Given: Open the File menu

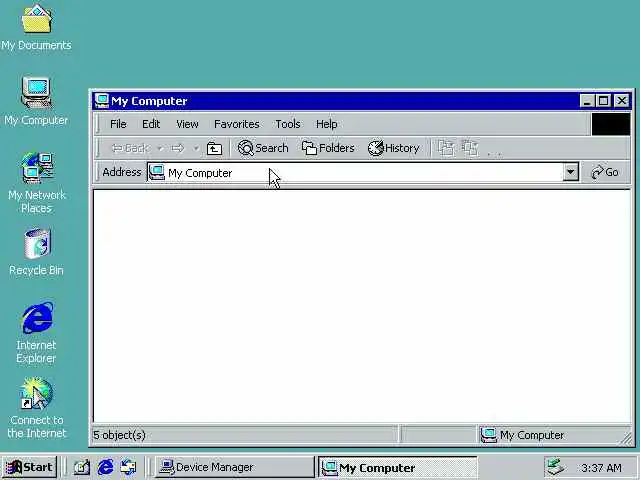Looking at the screenshot, I should click(x=118, y=124).
